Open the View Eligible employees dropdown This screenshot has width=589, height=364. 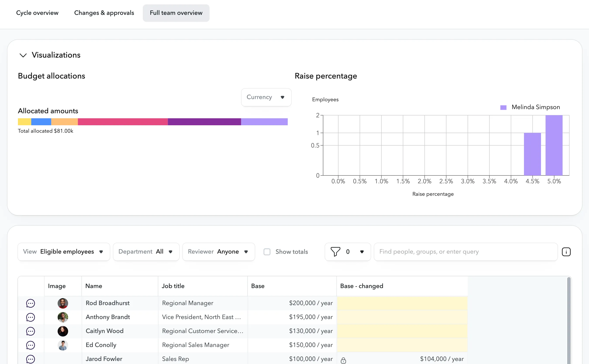coord(64,252)
